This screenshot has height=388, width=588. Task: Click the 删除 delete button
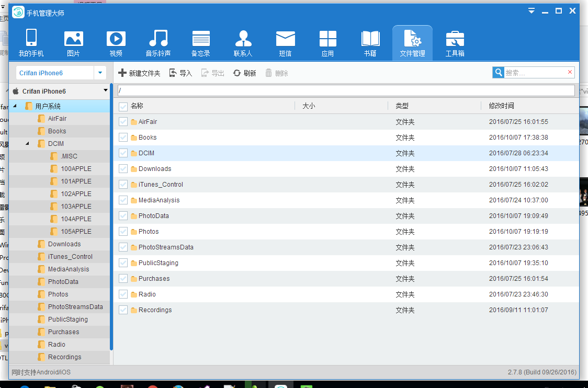pyautogui.click(x=277, y=73)
